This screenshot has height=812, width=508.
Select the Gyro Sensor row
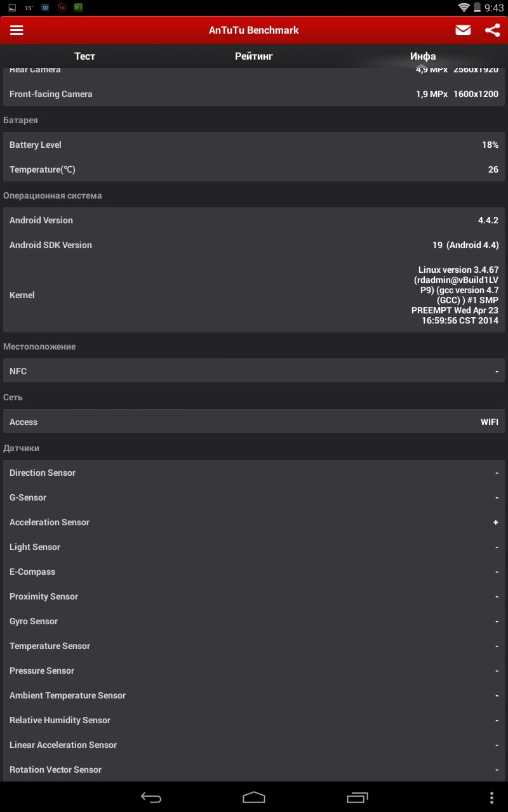click(254, 621)
